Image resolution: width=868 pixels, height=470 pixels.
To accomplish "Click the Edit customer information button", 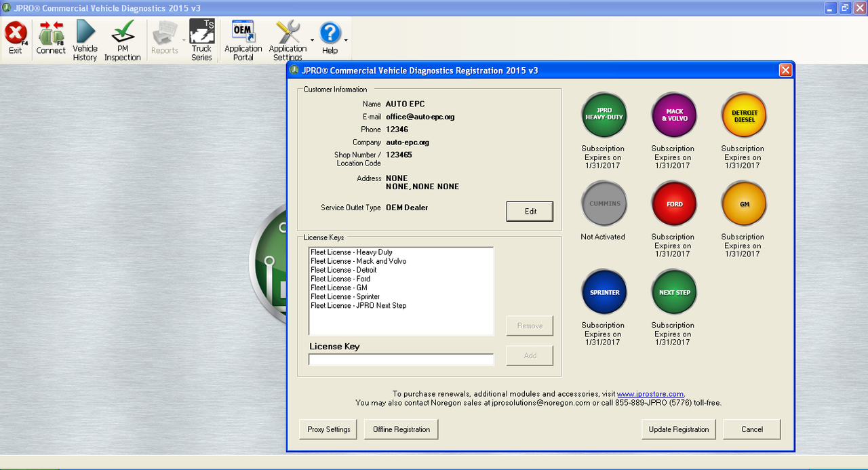I will [530, 212].
